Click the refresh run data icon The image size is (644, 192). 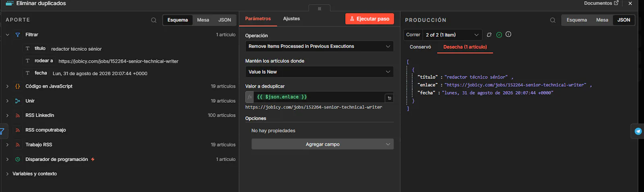489,35
